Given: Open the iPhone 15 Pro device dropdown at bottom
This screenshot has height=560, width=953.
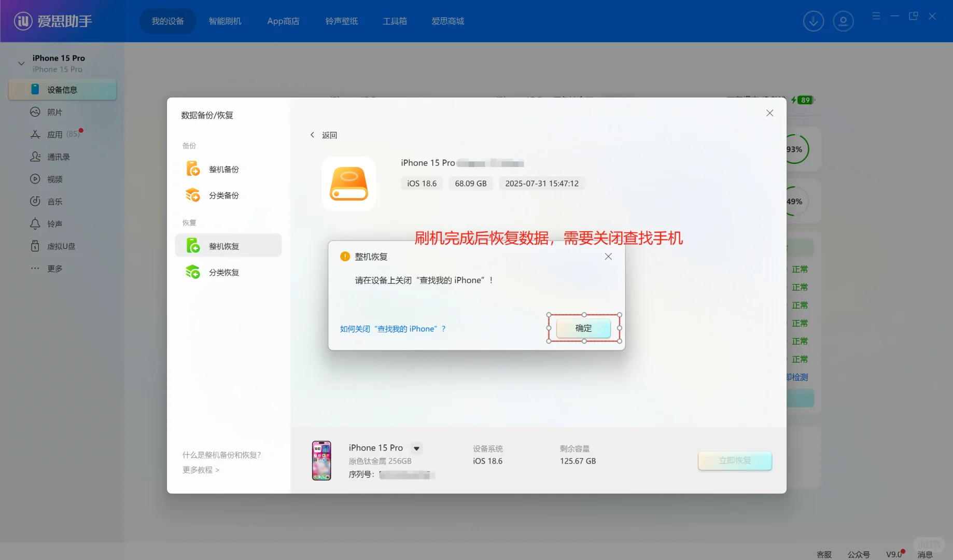Looking at the screenshot, I should (x=416, y=448).
